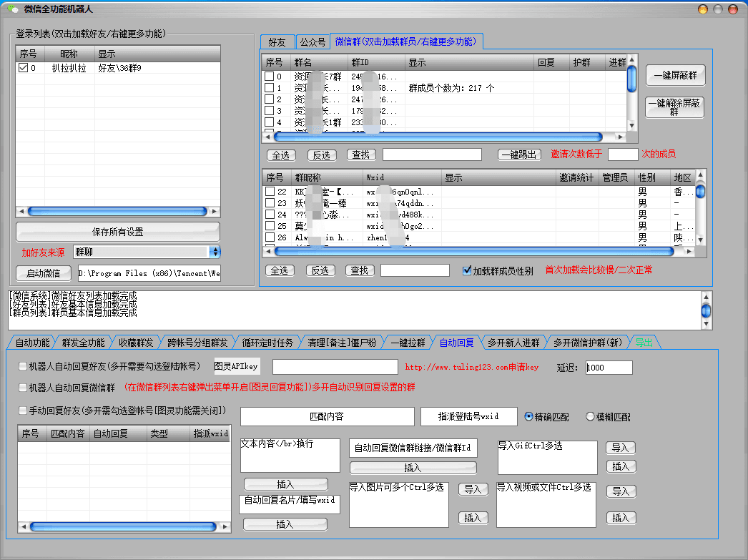
Task: Enable 手动回复好友 checkbox
Action: 22,409
